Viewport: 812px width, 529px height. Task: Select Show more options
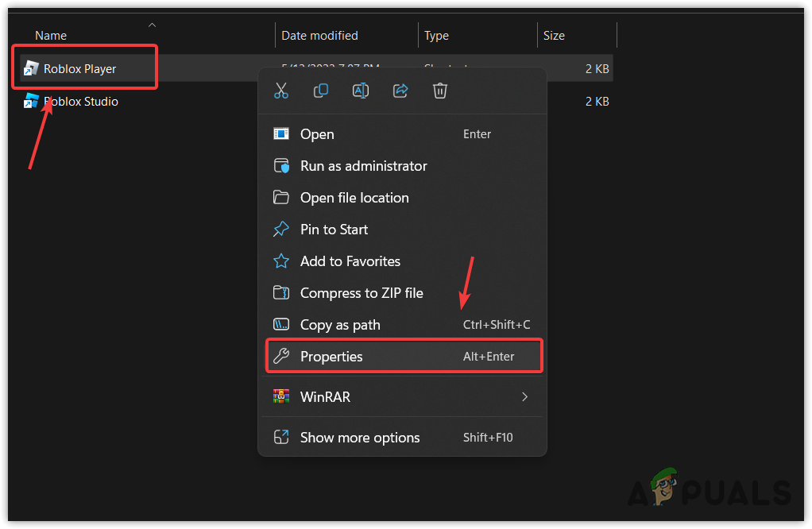402,438
